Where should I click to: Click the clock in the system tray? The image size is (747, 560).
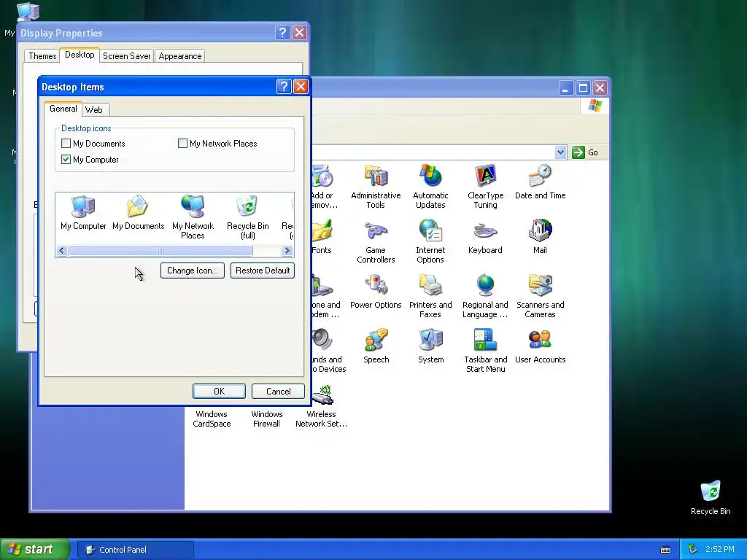pos(720,550)
